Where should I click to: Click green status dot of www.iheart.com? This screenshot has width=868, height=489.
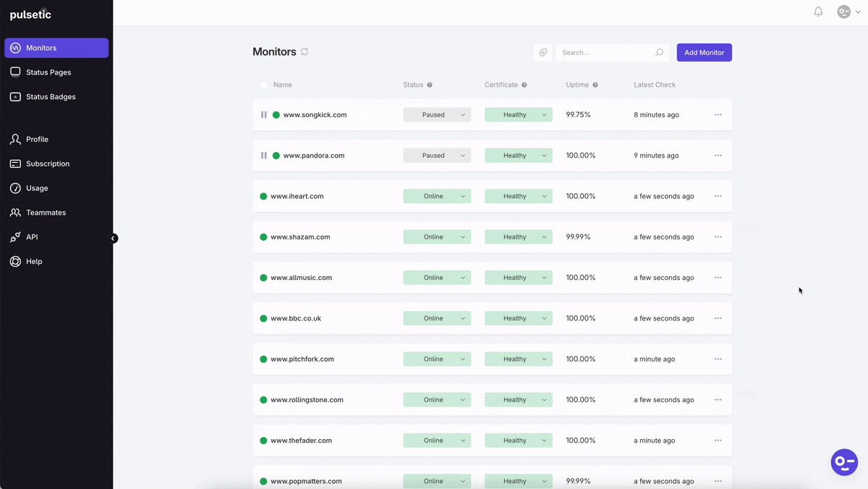tap(263, 196)
